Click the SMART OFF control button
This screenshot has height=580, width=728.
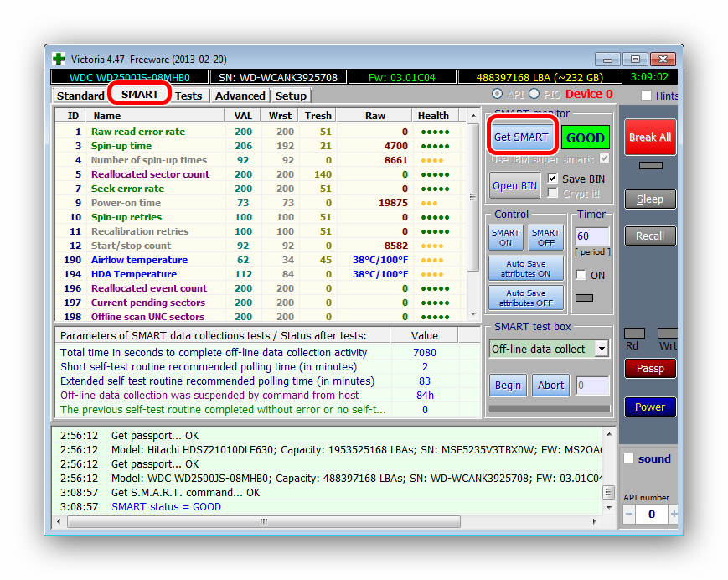tap(545, 237)
